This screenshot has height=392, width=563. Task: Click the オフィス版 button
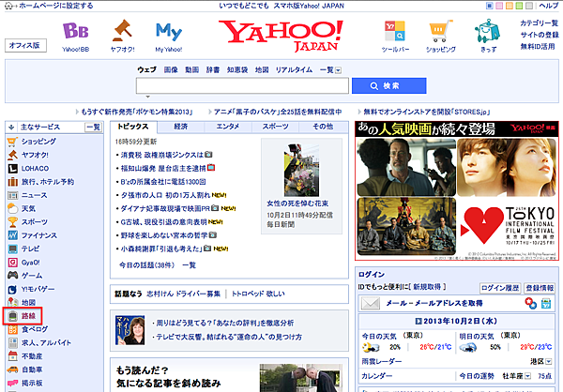[25, 46]
